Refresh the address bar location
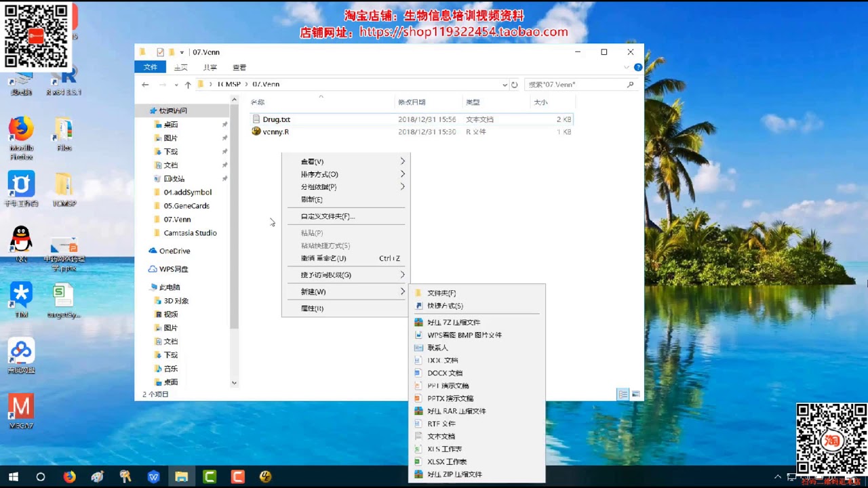Image resolution: width=868 pixels, height=488 pixels. pos(514,85)
